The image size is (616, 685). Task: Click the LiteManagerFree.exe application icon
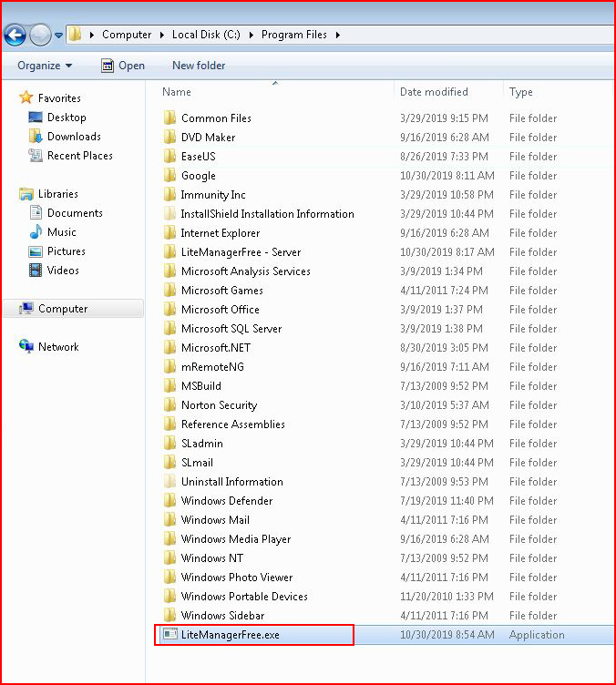(x=169, y=634)
